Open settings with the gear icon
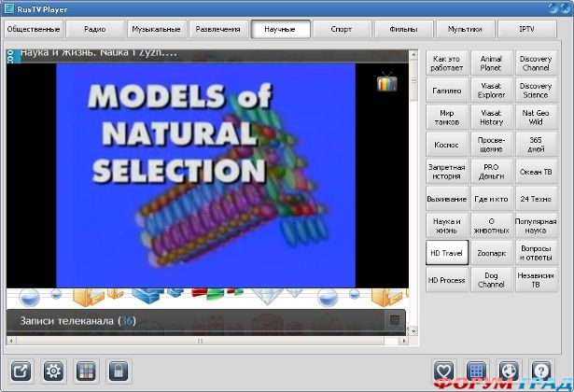 pyautogui.click(x=53, y=371)
